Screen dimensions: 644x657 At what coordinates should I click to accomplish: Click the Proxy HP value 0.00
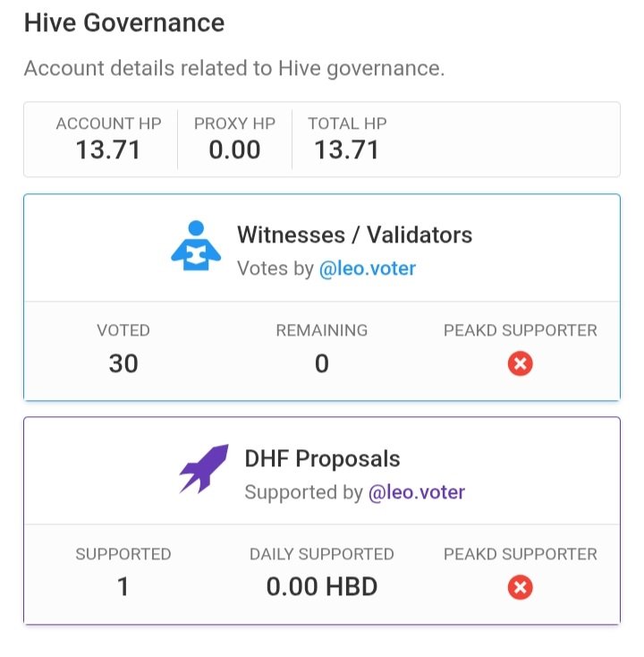[x=234, y=149]
